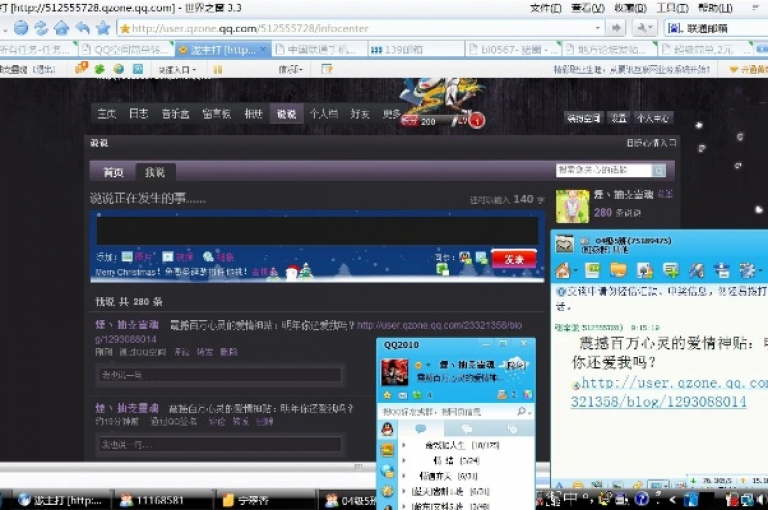Click the go arrow next to address bar
768x510 pixels.
pyautogui.click(x=616, y=28)
